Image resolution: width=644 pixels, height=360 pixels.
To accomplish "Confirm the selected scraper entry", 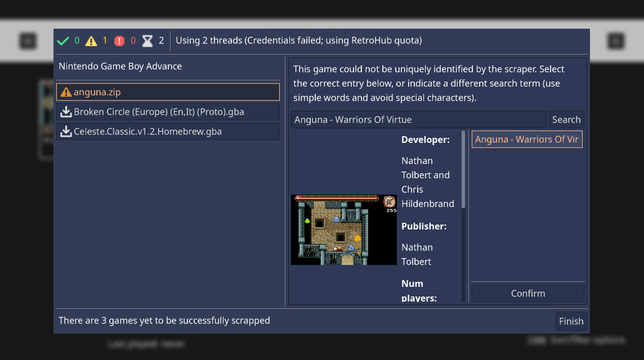I will point(528,294).
